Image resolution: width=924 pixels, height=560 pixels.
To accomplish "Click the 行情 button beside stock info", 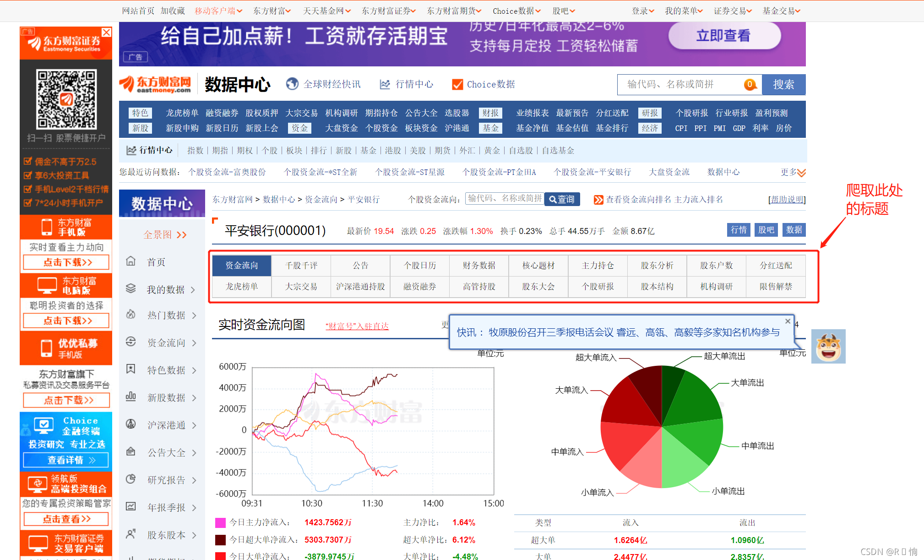I will click(x=739, y=230).
